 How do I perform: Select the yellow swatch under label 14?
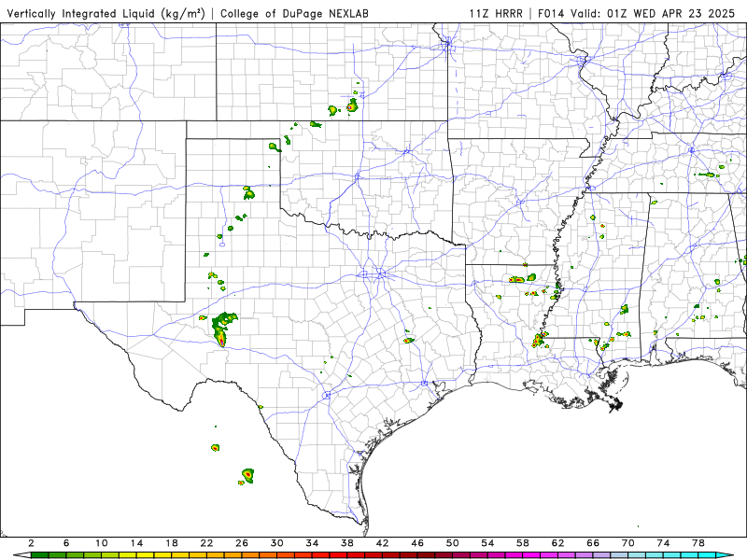[146, 555]
